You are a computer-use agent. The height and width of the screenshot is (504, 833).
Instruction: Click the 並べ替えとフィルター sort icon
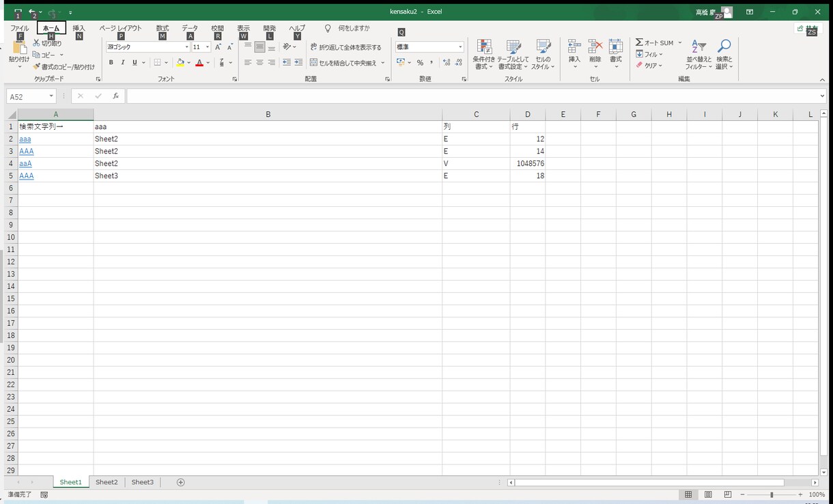coord(698,46)
